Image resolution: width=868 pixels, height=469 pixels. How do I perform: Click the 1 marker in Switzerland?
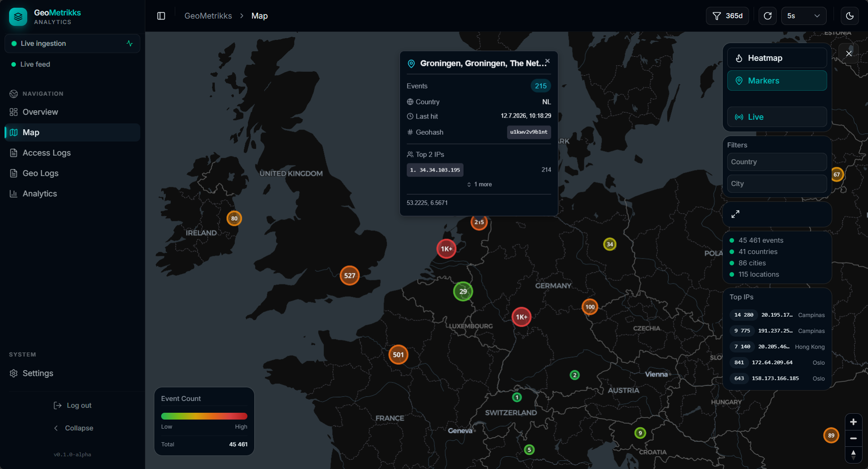(x=517, y=397)
